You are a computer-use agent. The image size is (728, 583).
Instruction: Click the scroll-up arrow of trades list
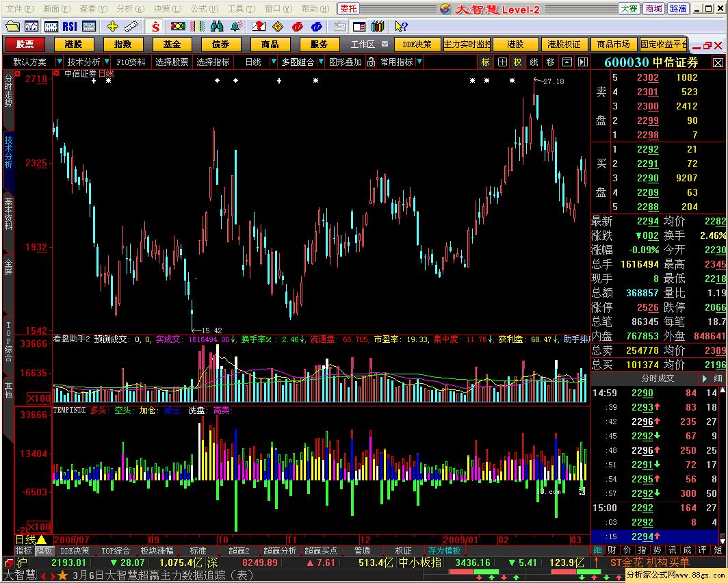pos(723,391)
